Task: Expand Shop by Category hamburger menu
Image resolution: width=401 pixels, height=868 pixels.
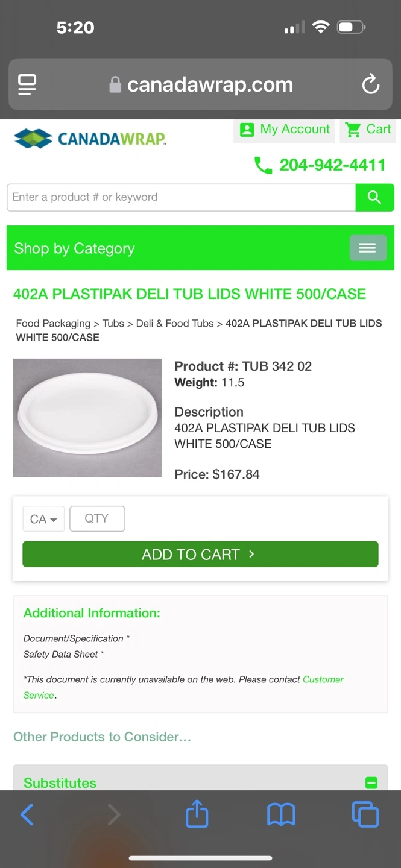Action: pos(368,248)
